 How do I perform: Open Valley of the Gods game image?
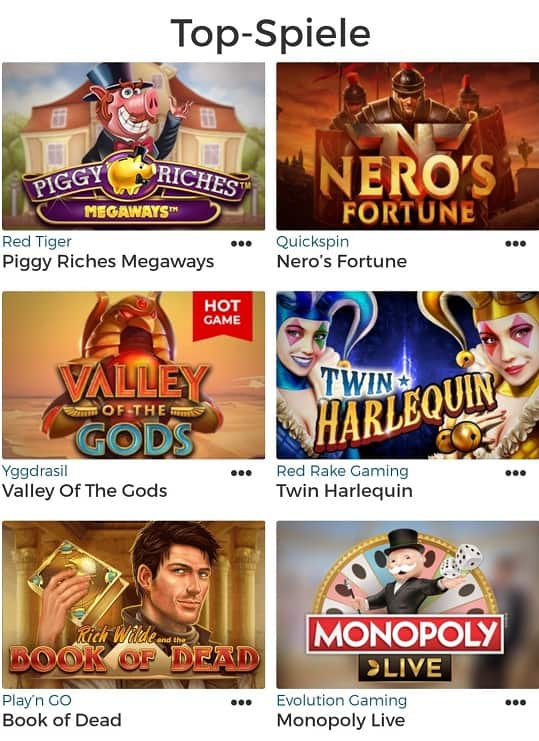point(134,375)
